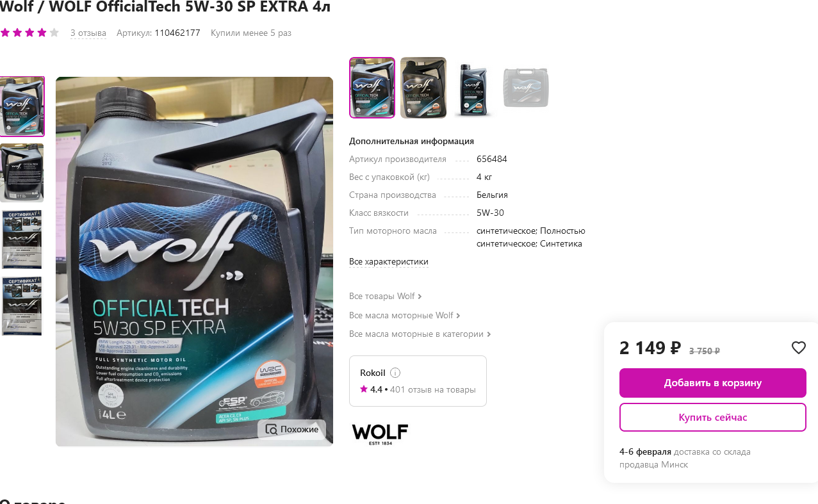
Task: Show all specifications via Все характеристики
Action: tap(389, 262)
